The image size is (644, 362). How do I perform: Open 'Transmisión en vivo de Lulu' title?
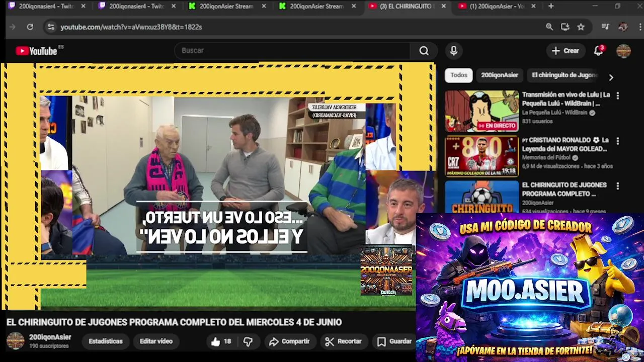(566, 99)
